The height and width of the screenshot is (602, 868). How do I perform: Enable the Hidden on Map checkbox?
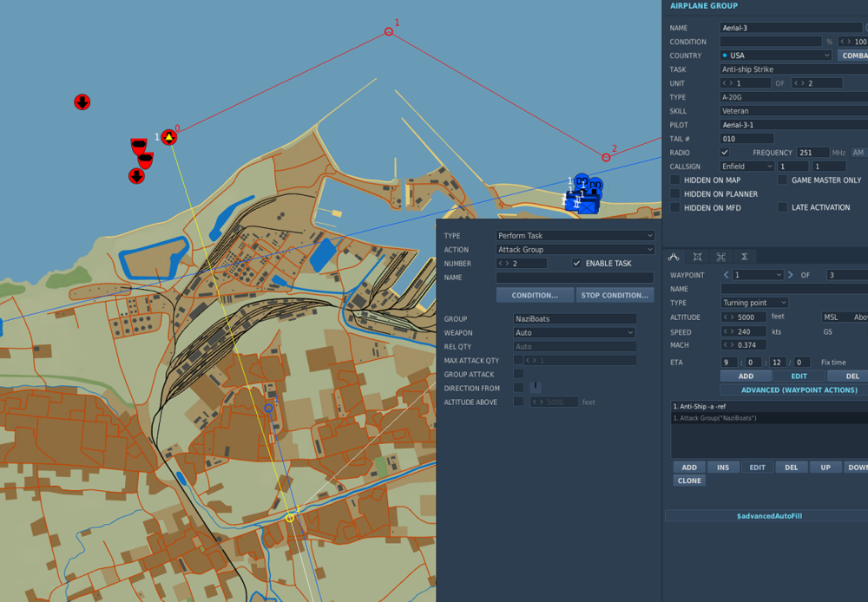[675, 180]
